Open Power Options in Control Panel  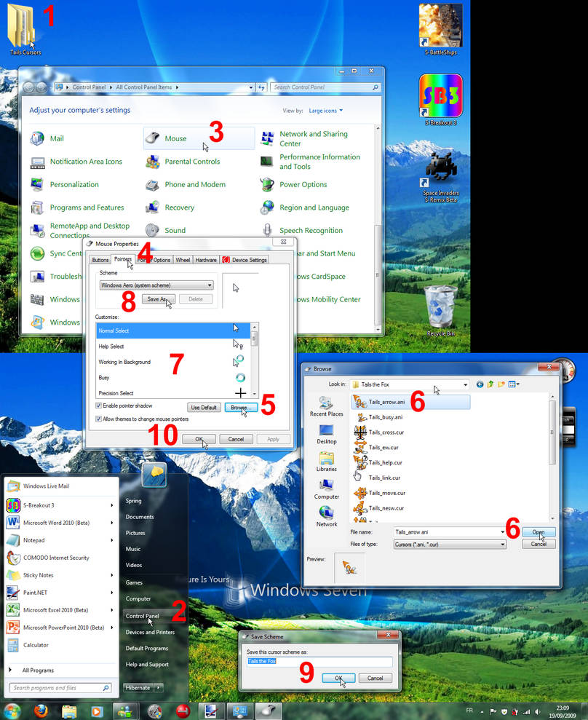point(294,184)
